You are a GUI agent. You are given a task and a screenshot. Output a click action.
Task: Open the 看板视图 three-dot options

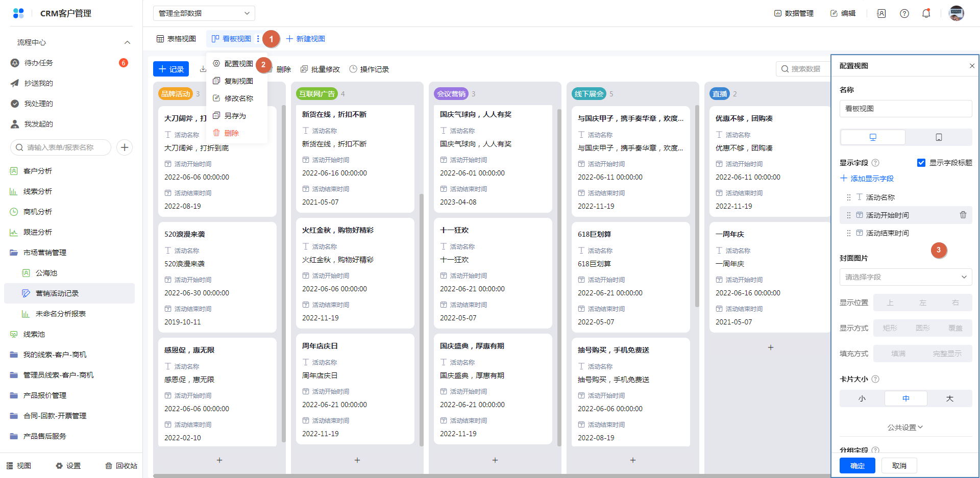258,39
